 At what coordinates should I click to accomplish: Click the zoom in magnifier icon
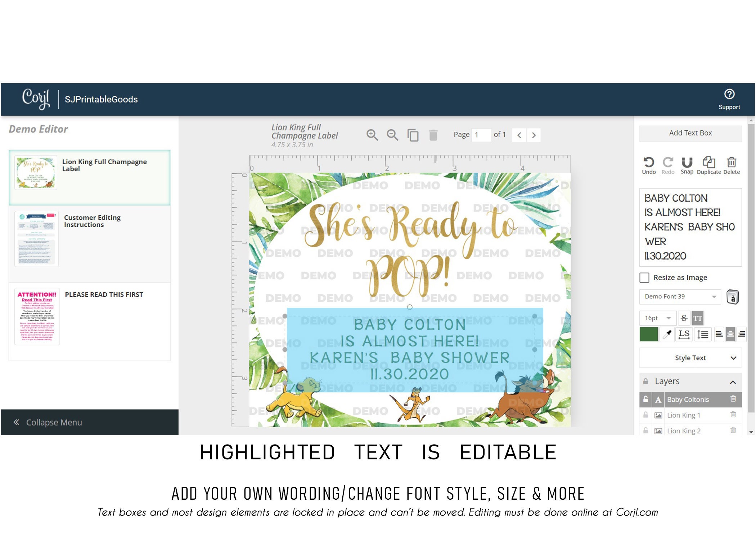click(372, 135)
